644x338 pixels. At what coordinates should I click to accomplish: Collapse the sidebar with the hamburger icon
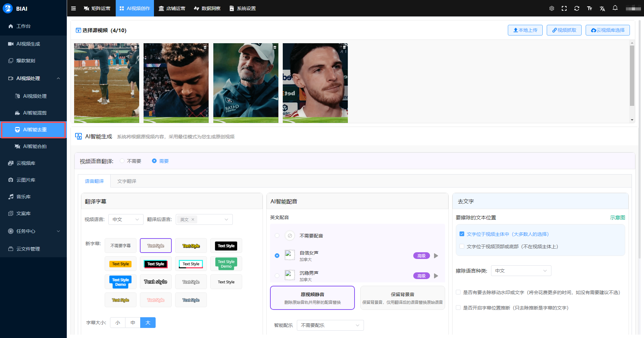pos(73,8)
